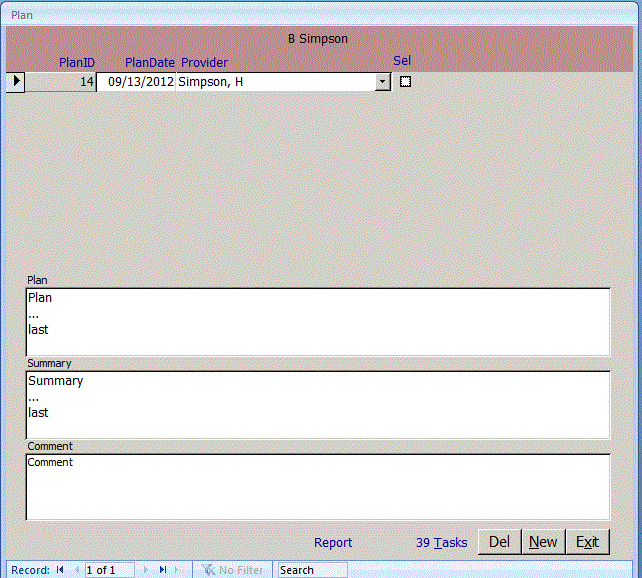This screenshot has width=642, height=578.
Task: Click the Comment label above the text box
Action: tap(50, 446)
